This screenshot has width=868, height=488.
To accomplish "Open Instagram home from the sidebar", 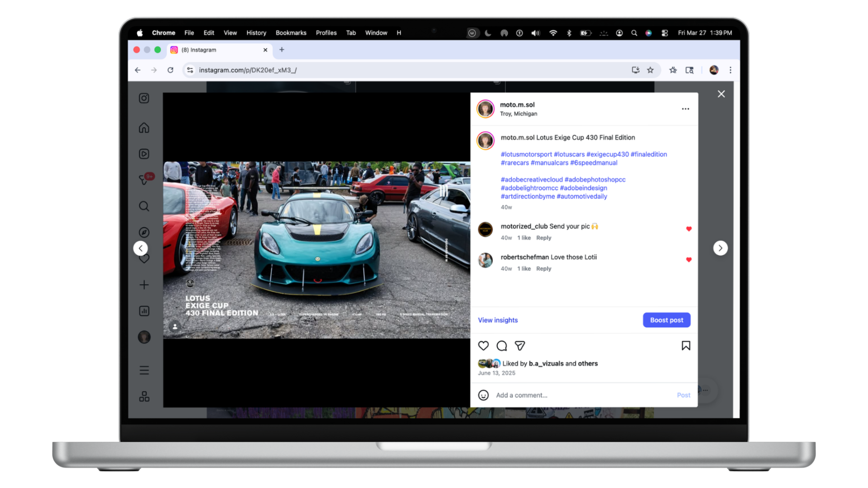I will (144, 128).
